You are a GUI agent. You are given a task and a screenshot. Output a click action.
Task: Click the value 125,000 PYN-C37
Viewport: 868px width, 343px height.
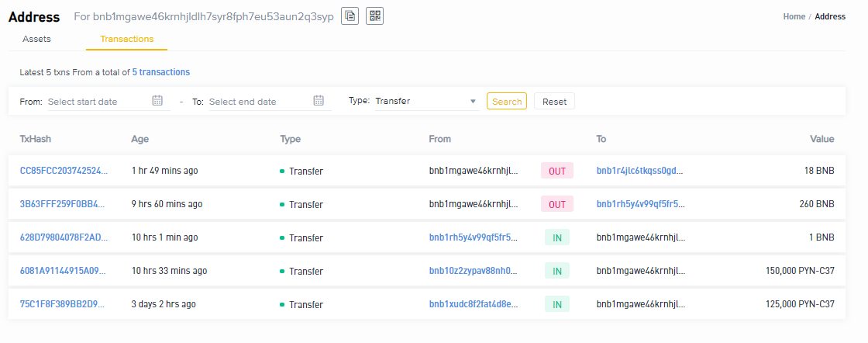point(801,304)
